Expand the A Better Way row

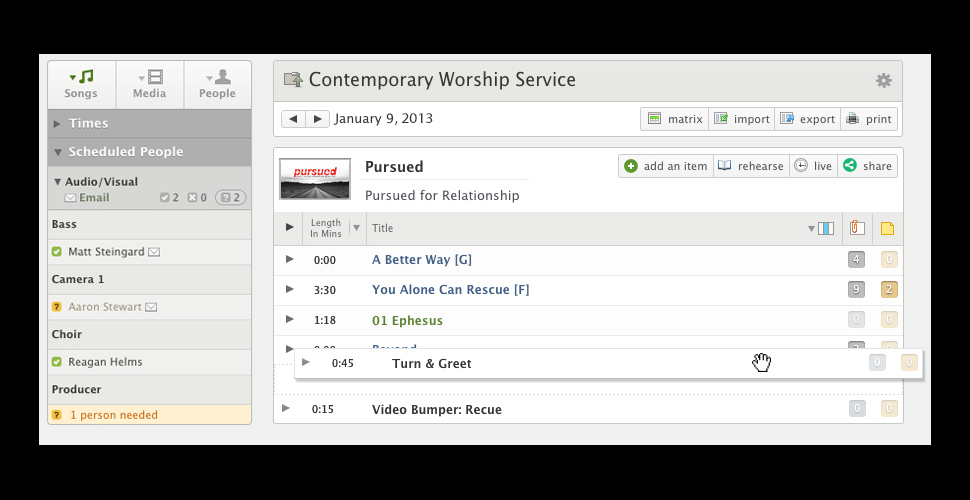(289, 259)
